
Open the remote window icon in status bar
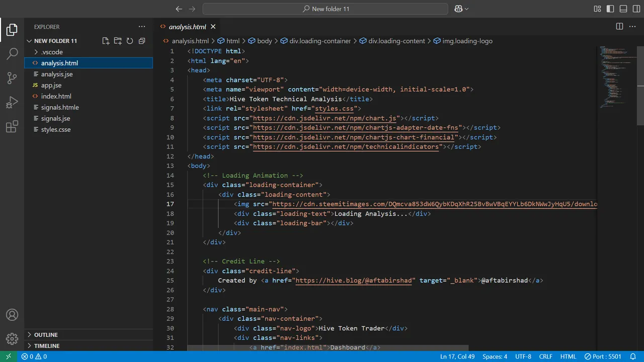9,356
